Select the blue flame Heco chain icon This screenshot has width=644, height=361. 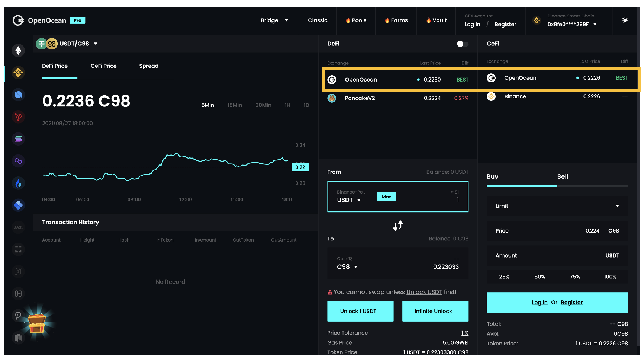pos(18,183)
